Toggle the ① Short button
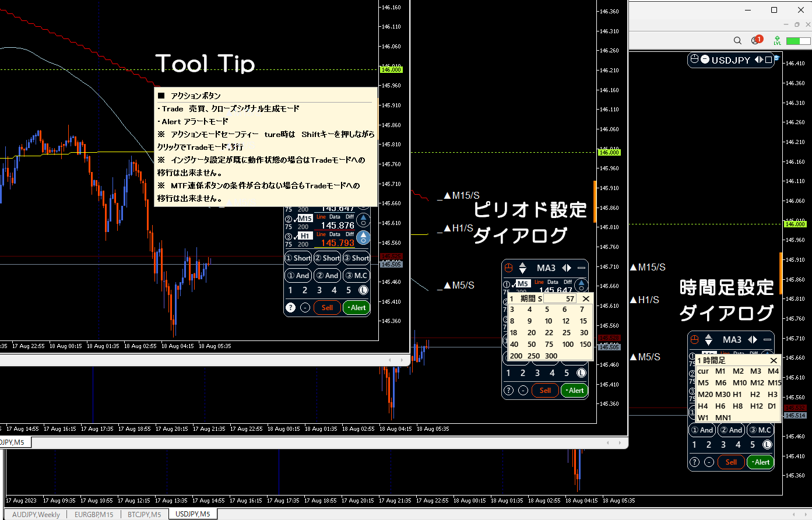The width and height of the screenshot is (812, 520). pos(298,258)
